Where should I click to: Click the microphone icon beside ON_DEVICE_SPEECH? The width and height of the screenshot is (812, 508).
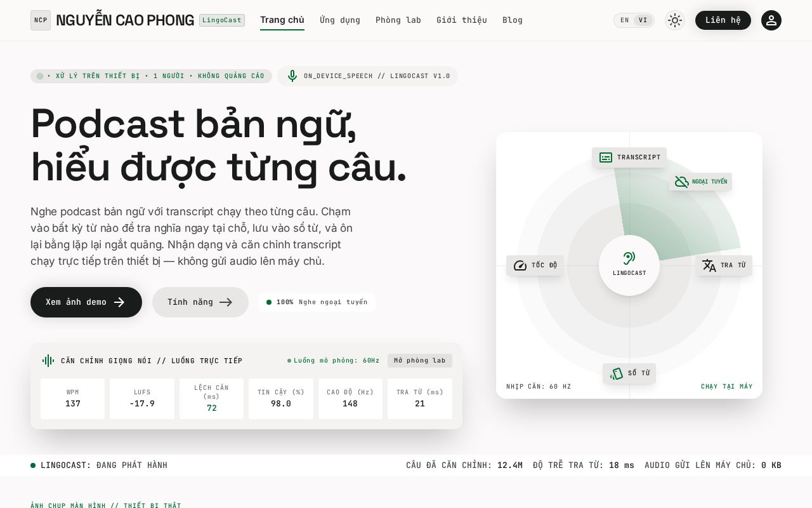click(292, 76)
